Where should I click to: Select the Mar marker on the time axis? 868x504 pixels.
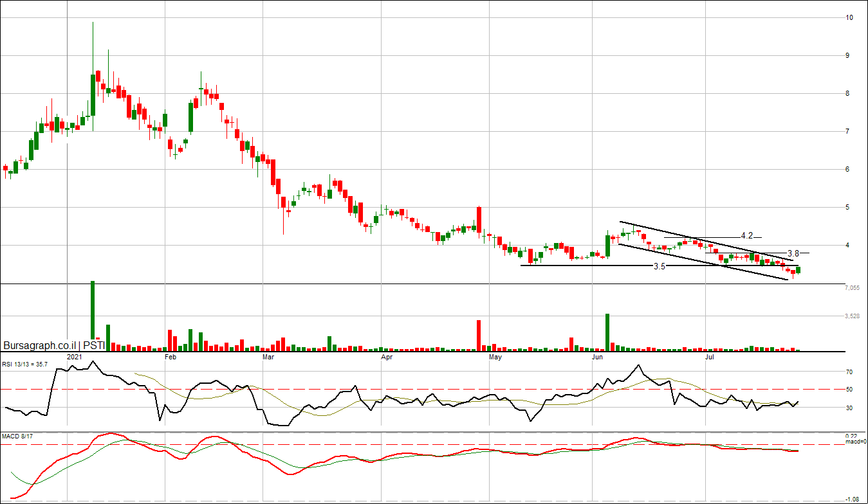coord(268,356)
